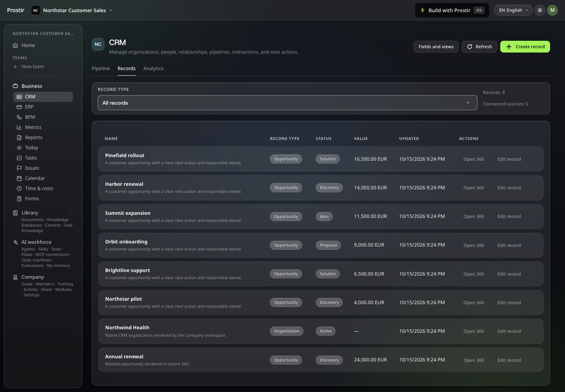Image resolution: width=565 pixels, height=392 pixels.
Task: Open the All records type dropdown
Action: pyautogui.click(x=287, y=103)
